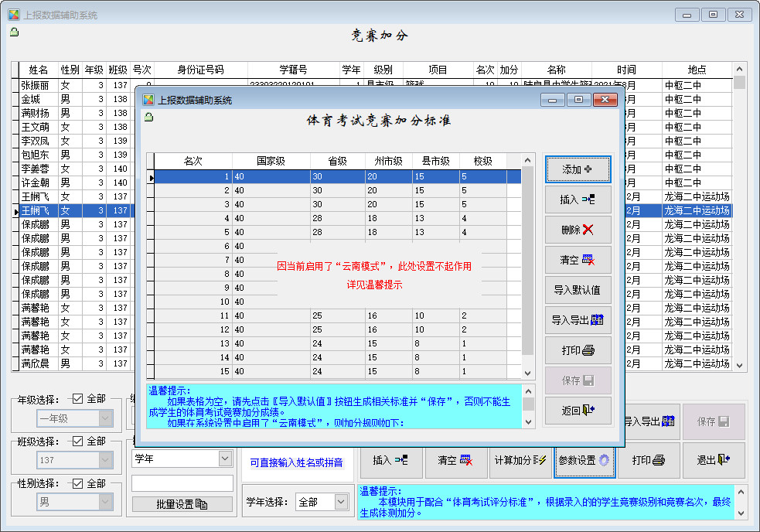This screenshot has width=760, height=532.
Task: Click the 国家级 column header
Action: pos(271,161)
